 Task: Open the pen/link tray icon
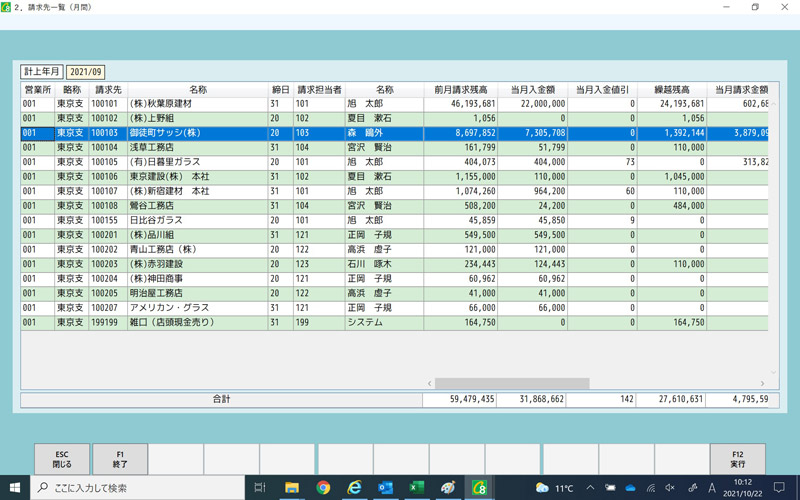692,488
